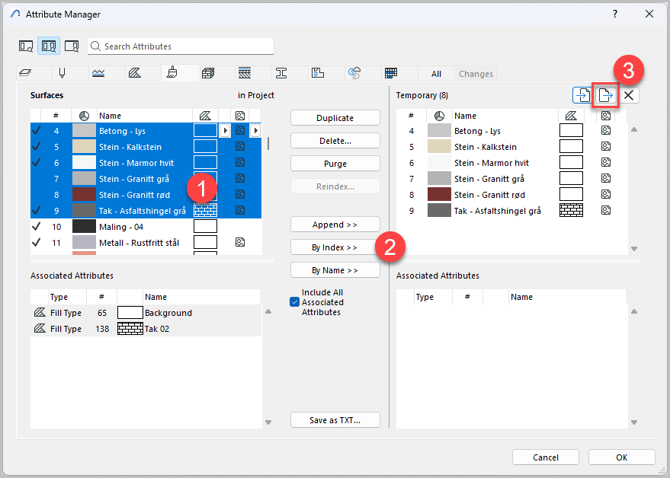This screenshot has height=478, width=670.
Task: Open the Fills attribute tab icon
Action: pos(136,74)
